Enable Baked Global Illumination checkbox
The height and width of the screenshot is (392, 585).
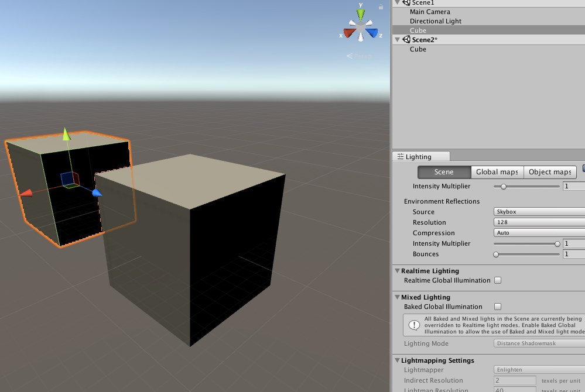(498, 307)
